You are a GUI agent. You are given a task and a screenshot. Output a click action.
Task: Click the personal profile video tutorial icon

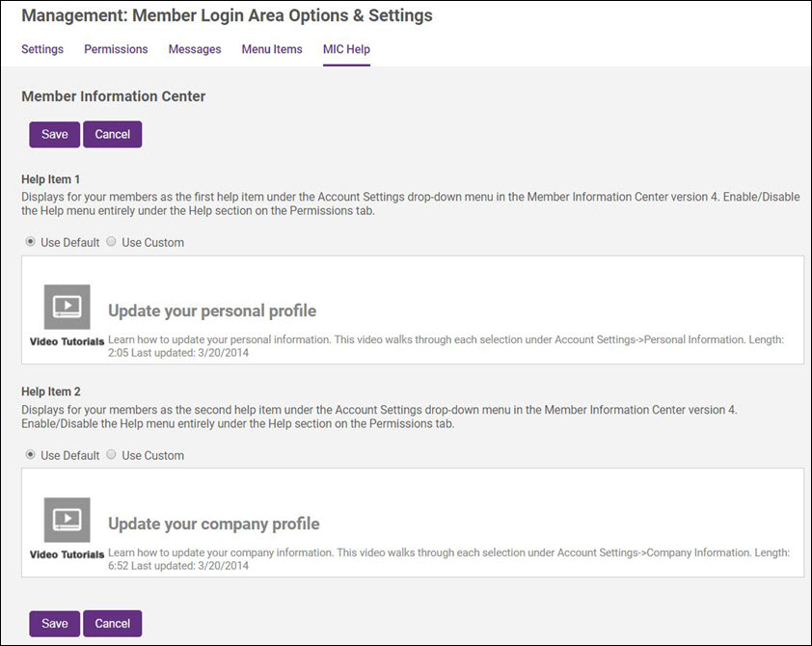[x=67, y=307]
